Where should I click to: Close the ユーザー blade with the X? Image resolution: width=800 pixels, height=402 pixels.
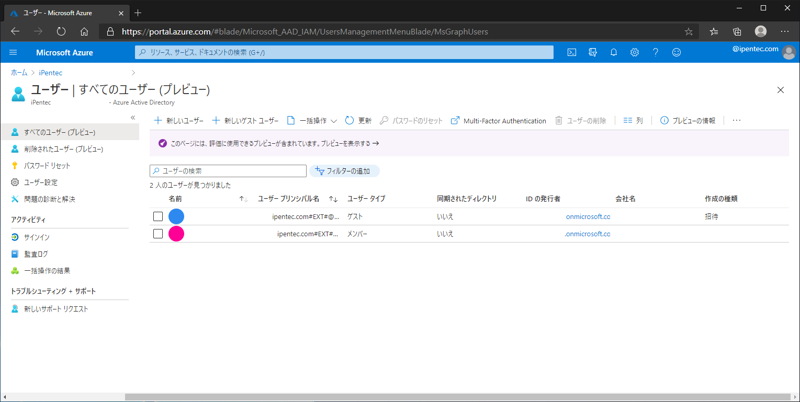pos(780,90)
